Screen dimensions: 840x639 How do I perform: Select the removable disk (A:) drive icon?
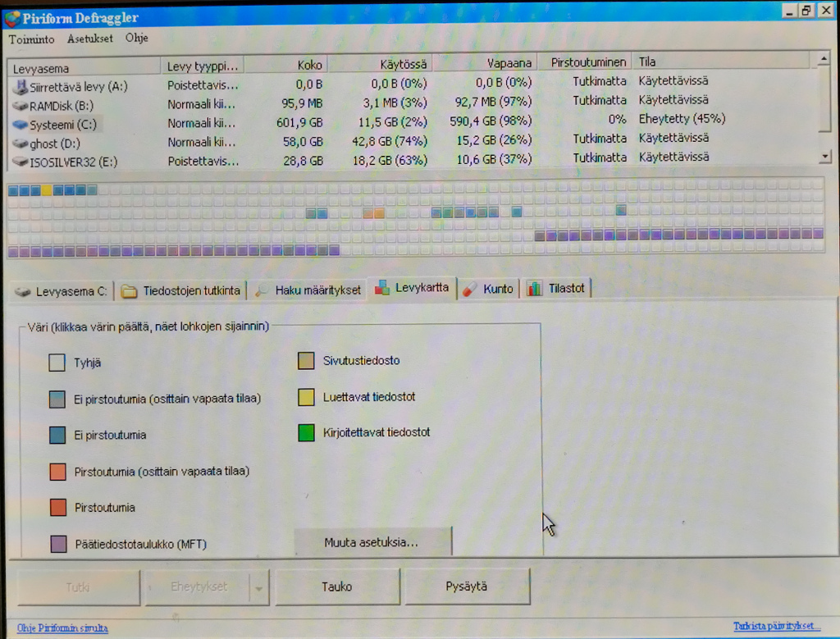pyautogui.click(x=21, y=86)
